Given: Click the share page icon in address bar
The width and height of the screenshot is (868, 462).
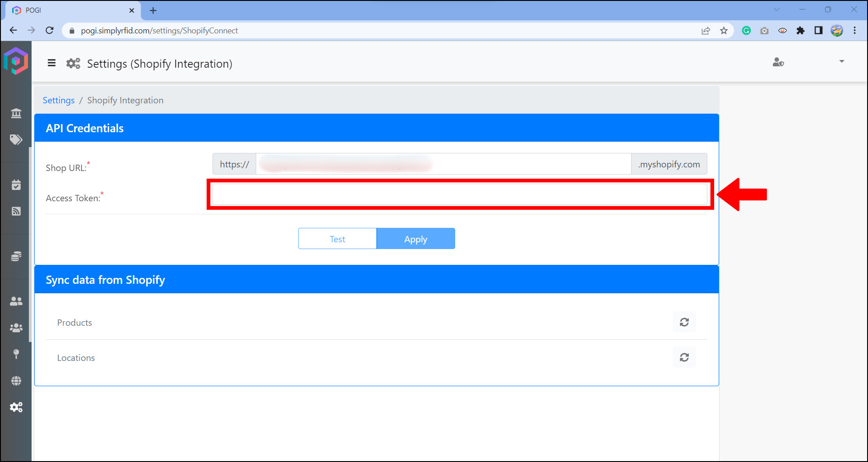Looking at the screenshot, I should [x=706, y=31].
